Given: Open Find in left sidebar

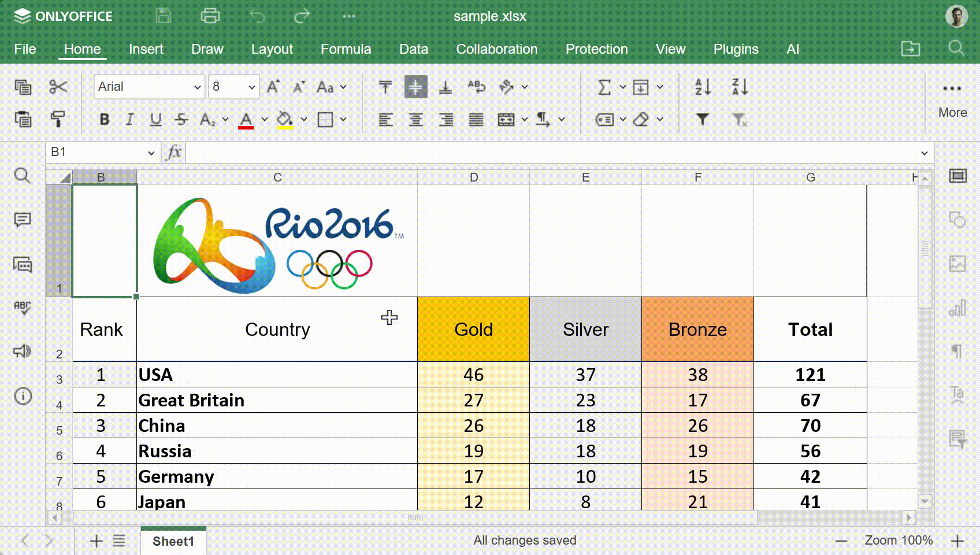Looking at the screenshot, I should pos(22,175).
